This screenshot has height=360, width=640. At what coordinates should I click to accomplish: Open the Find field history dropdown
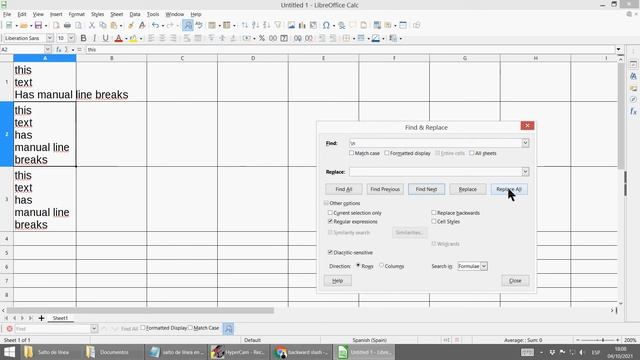point(525,143)
